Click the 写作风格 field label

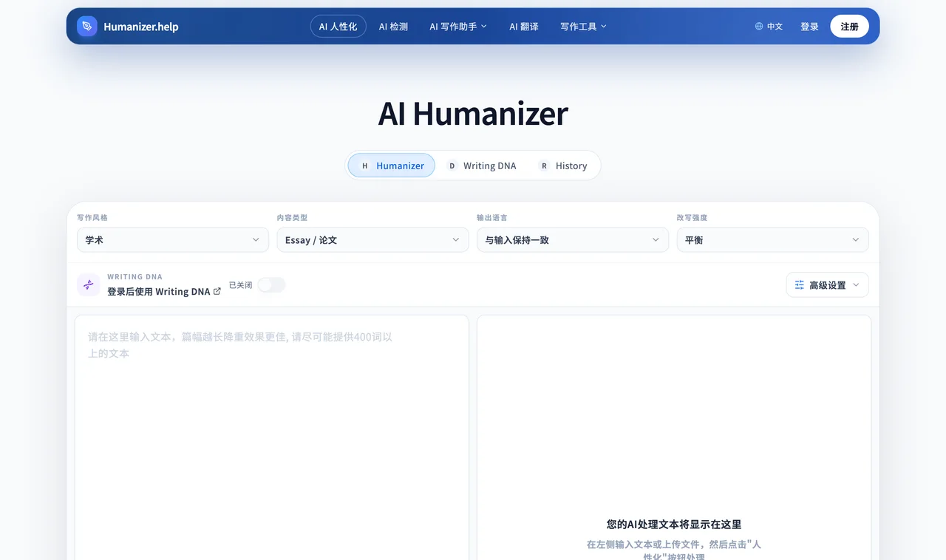(x=92, y=218)
